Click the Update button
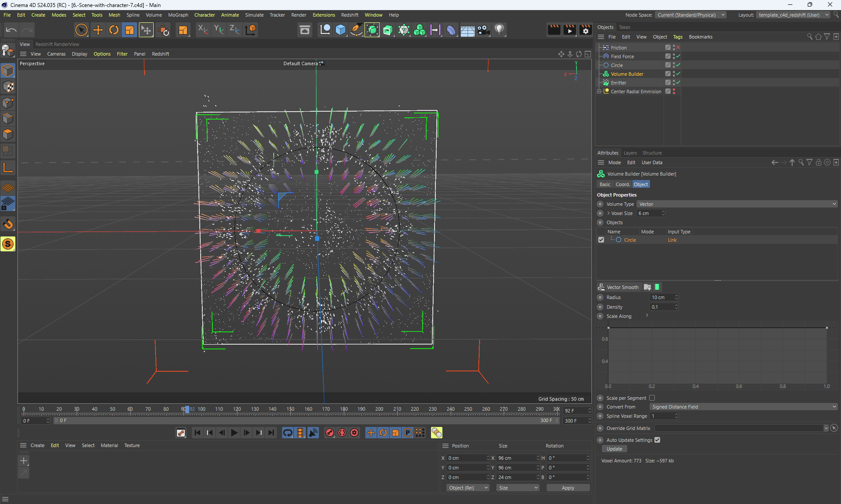The image size is (841, 504). (x=614, y=449)
